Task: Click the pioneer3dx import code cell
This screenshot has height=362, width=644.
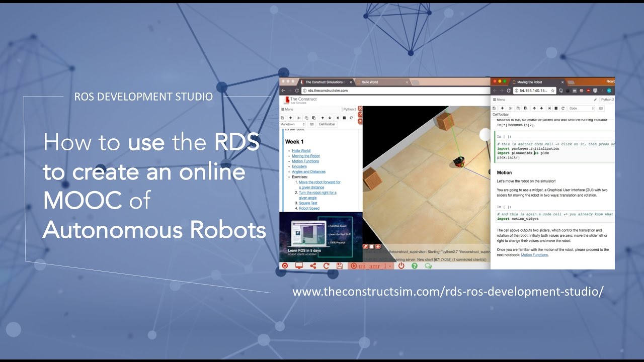Action: (x=554, y=151)
